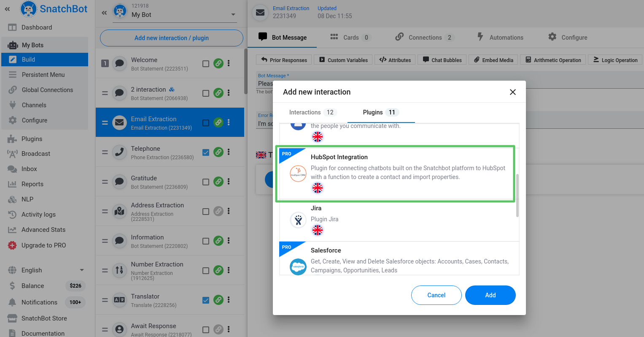Switch to the Connections tab
This screenshot has height=337, width=644.
click(424, 37)
